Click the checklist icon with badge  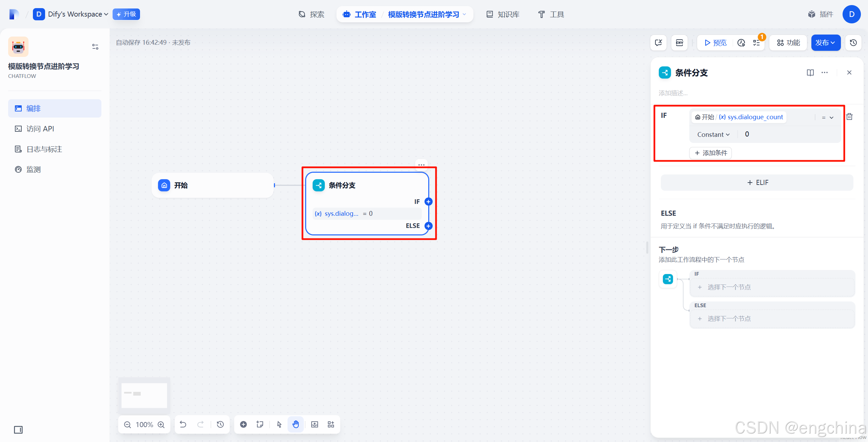pyautogui.click(x=756, y=43)
